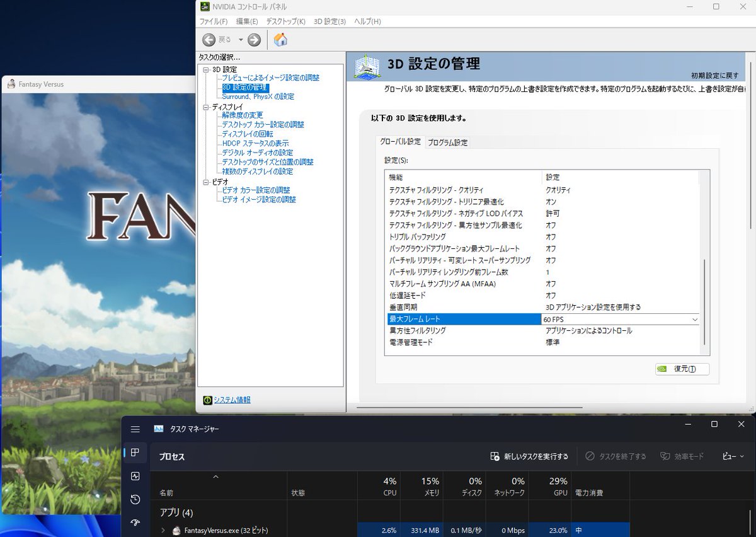This screenshot has width=756, height=537.
Task: Click the NVIDIA logo in title bar
Action: [205, 6]
